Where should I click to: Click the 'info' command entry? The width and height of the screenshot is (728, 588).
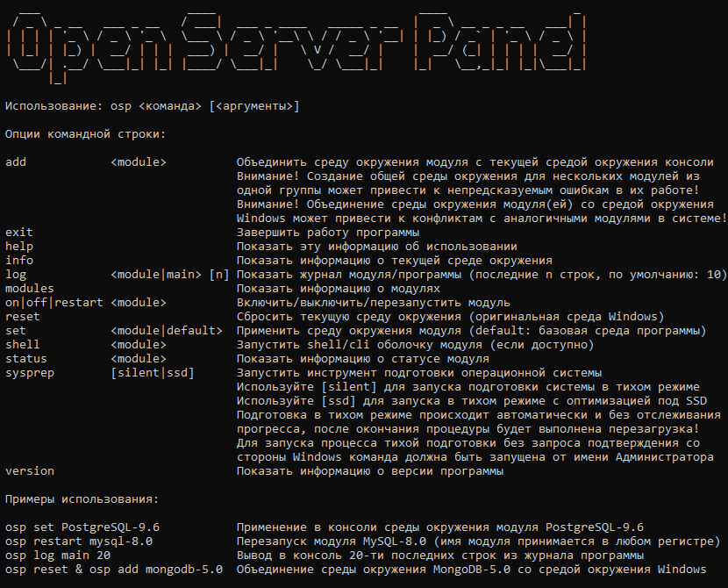tap(19, 261)
